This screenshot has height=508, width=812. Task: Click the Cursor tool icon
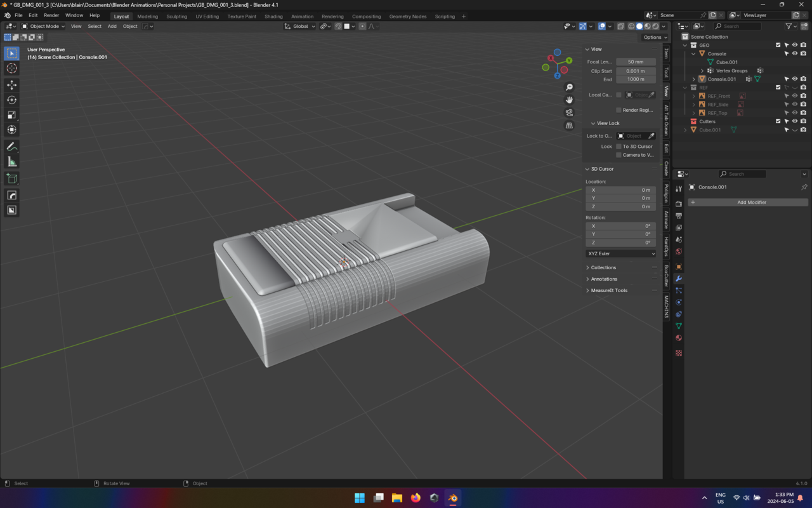click(x=11, y=69)
